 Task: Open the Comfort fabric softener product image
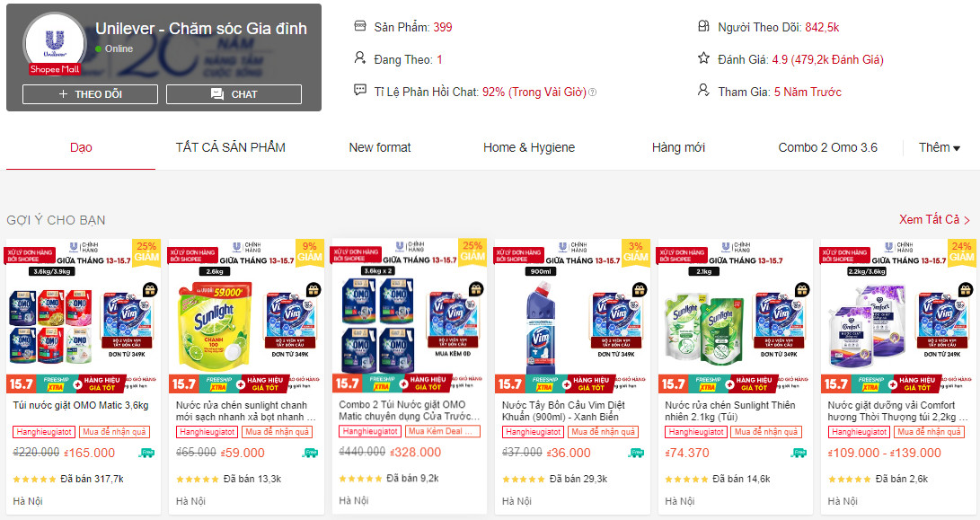click(897, 316)
